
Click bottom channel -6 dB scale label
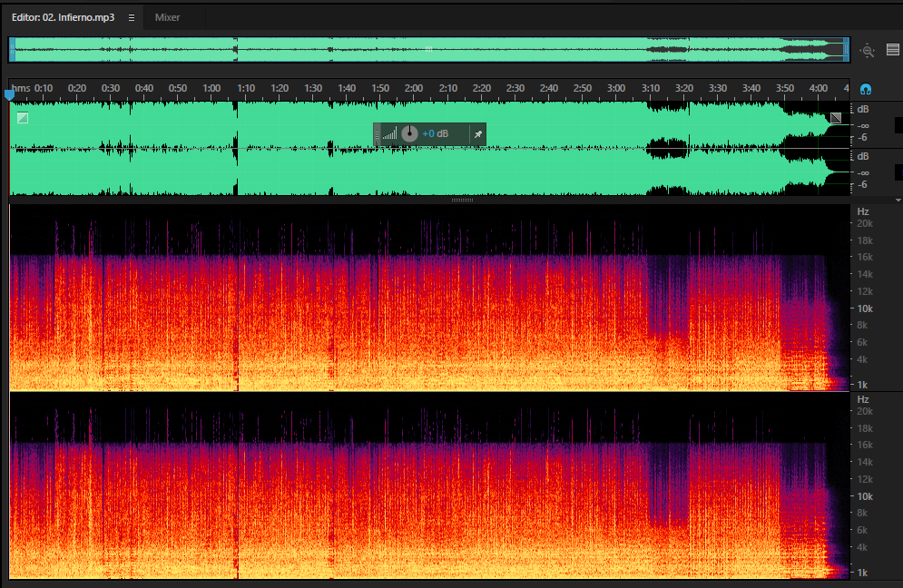862,185
